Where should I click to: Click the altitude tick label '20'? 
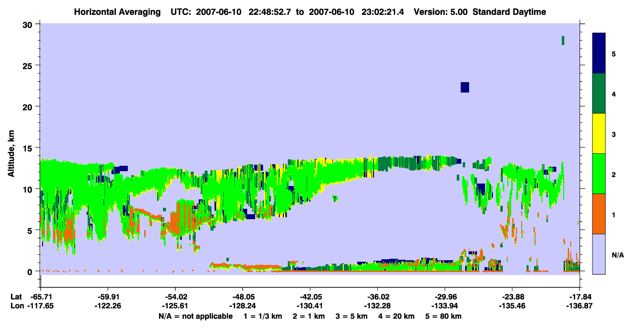[x=29, y=107]
